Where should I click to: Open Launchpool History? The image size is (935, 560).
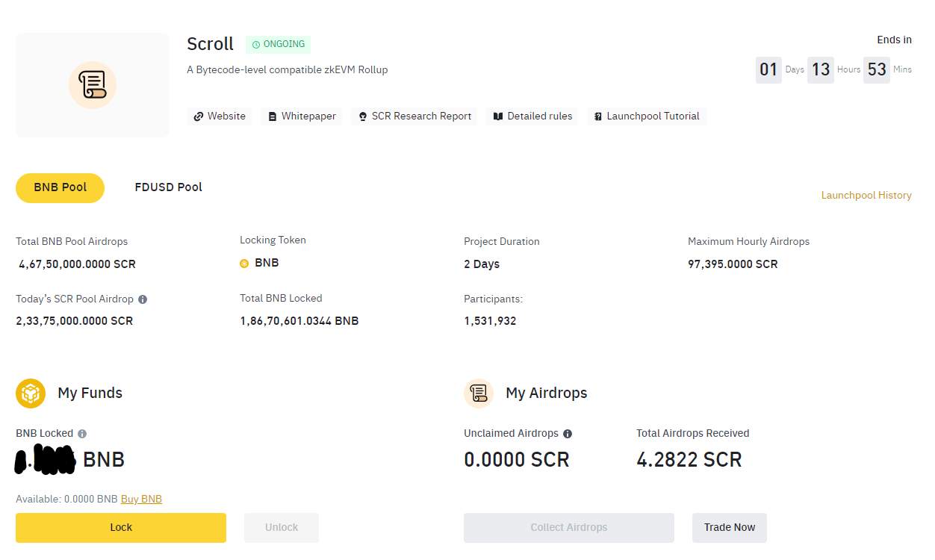(866, 196)
